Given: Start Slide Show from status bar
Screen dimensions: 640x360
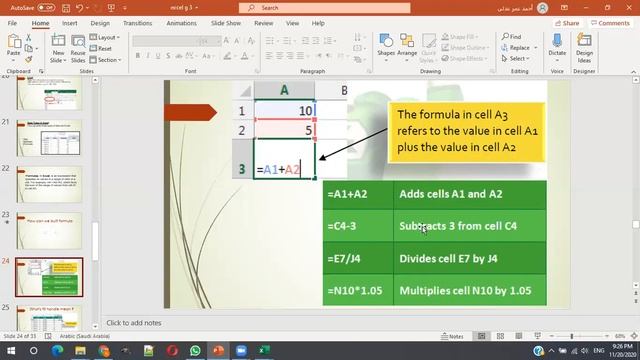Looking at the screenshot, I should [537, 336].
